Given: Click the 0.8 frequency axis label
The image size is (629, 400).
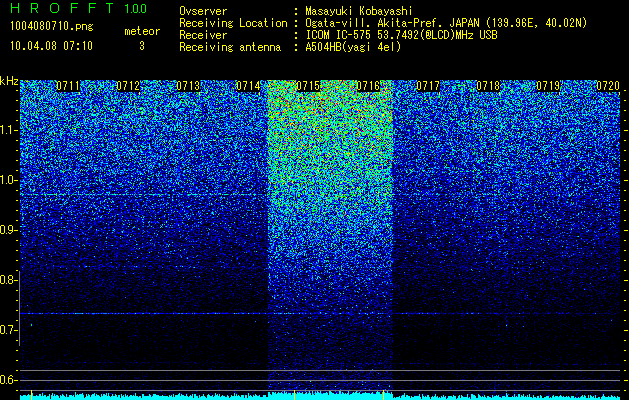Looking at the screenshot, I should (x=9, y=280).
